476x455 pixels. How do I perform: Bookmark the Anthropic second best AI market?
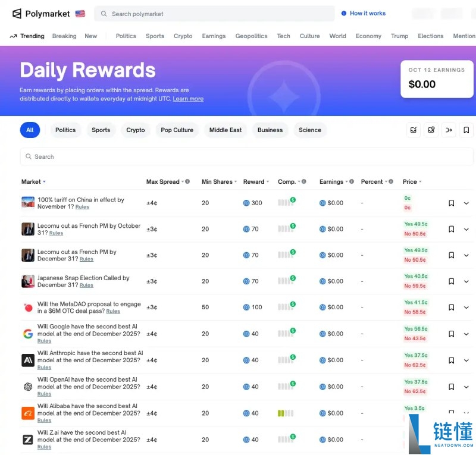(452, 360)
